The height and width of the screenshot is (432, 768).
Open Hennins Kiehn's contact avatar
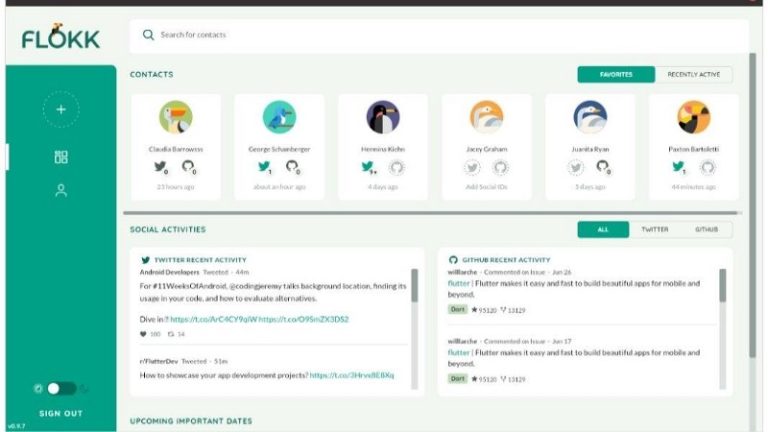(x=383, y=117)
